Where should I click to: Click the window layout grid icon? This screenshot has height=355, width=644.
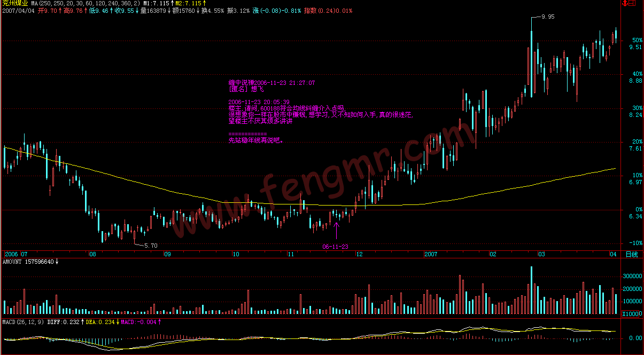pyautogui.click(x=632, y=3)
